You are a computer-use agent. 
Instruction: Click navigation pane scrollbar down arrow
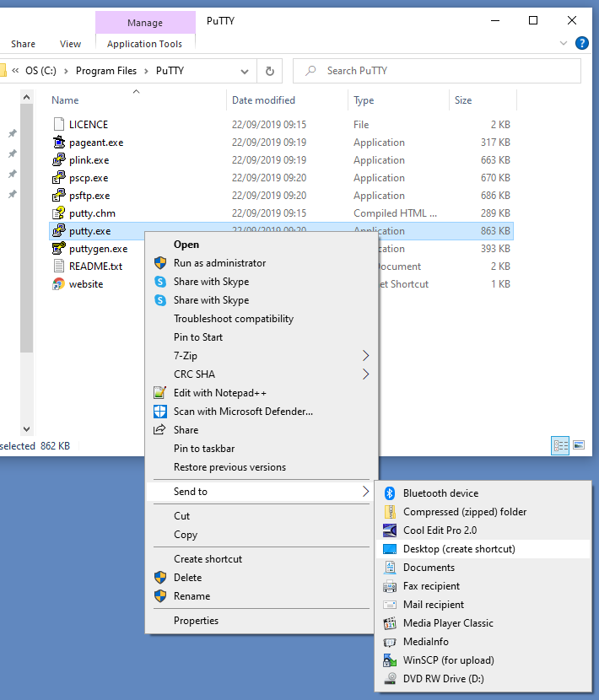point(26,429)
